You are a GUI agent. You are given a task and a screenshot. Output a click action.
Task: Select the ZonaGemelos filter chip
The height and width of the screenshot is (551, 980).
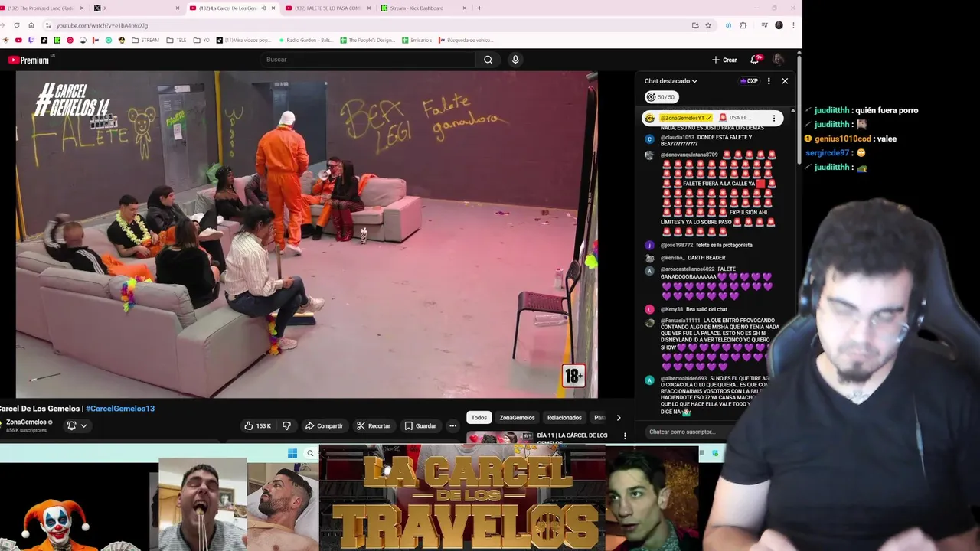[x=517, y=417]
